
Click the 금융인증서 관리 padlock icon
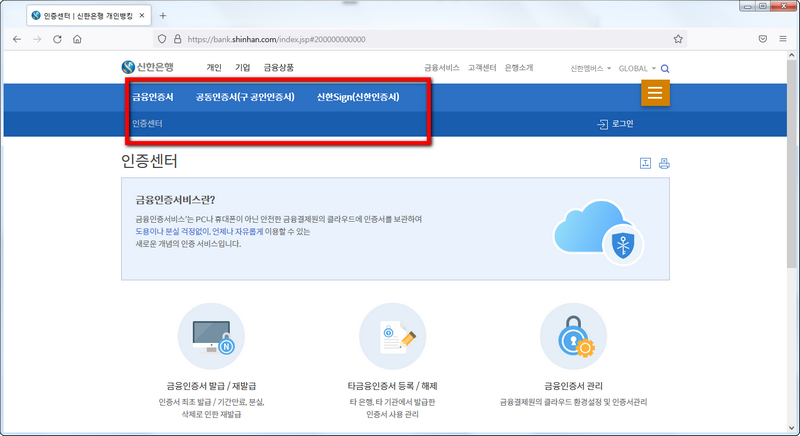coord(573,336)
